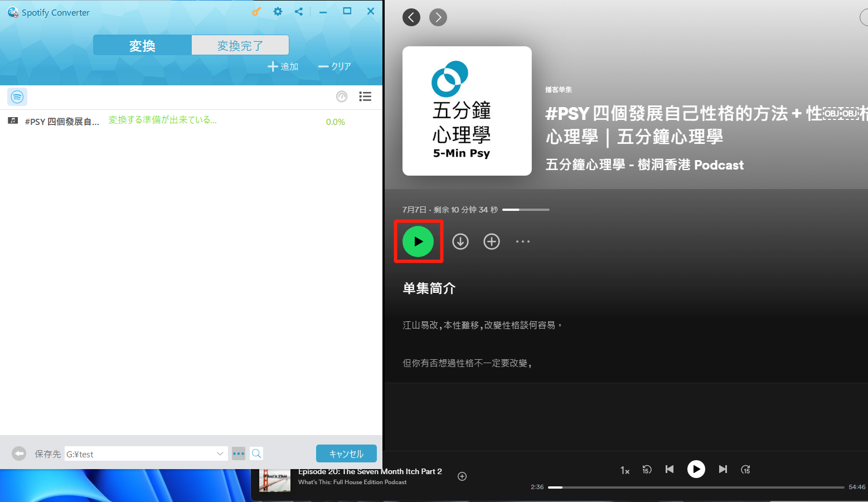The width and height of the screenshot is (868, 502).
Task: Click the back arrow beside 保存先
Action: point(19,453)
